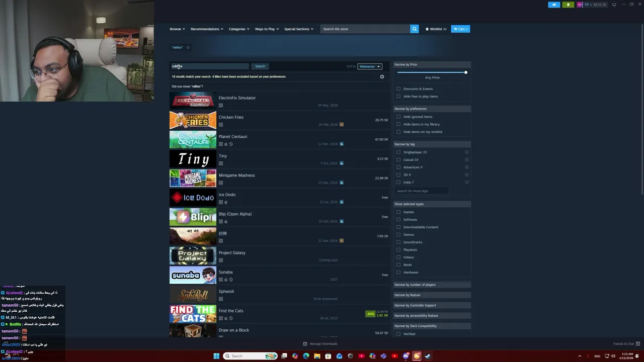Click the "Did you mean" suggested search link
This screenshot has height=362, width=644.
click(x=196, y=86)
